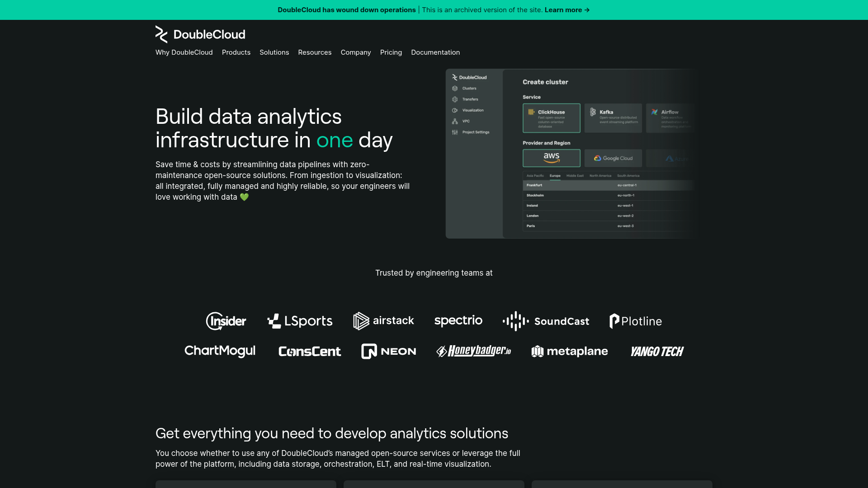Open the Company menu item
The width and height of the screenshot is (868, 488).
point(356,52)
